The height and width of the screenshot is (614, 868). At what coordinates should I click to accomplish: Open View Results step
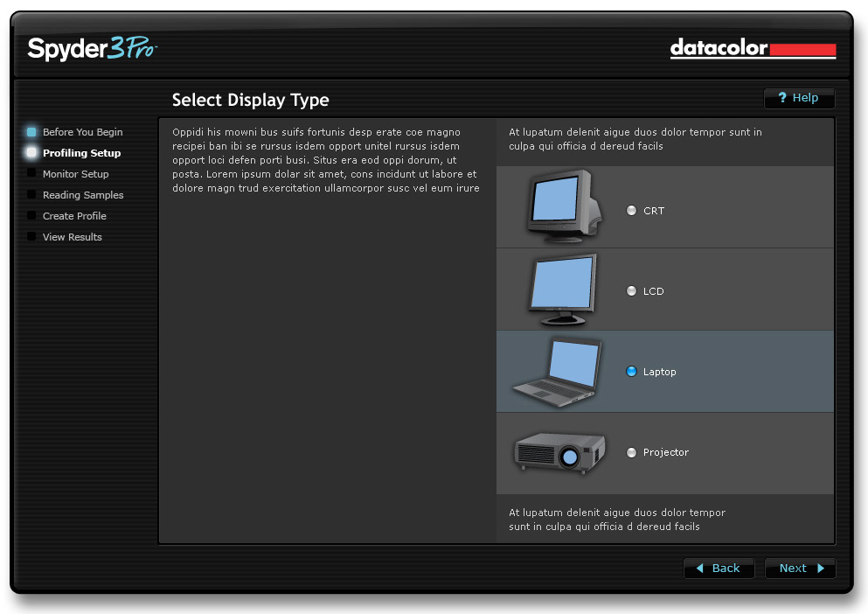pos(72,237)
